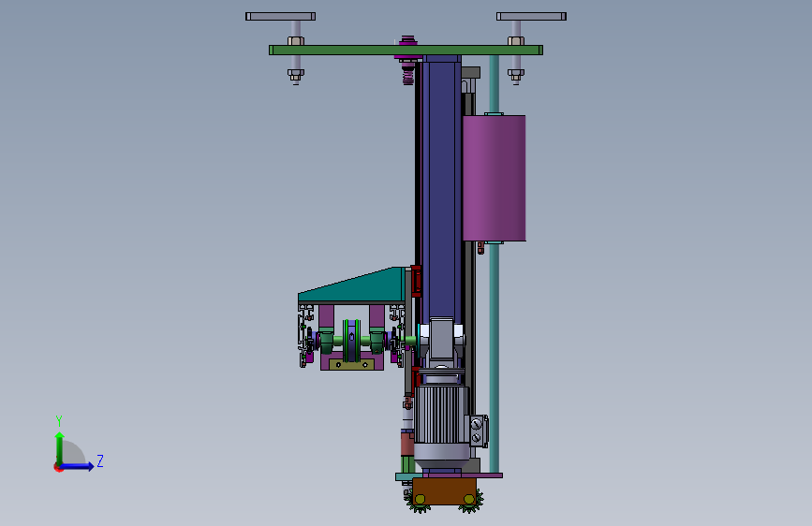Select the teal vertical guide rod
The width and height of the screenshot is (812, 526).
point(495,358)
